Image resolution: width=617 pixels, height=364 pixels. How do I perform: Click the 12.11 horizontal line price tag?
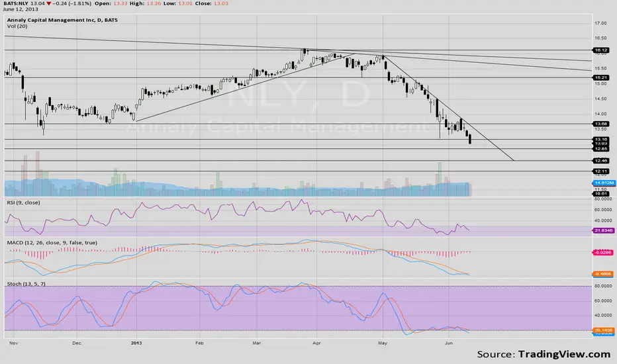click(601, 171)
